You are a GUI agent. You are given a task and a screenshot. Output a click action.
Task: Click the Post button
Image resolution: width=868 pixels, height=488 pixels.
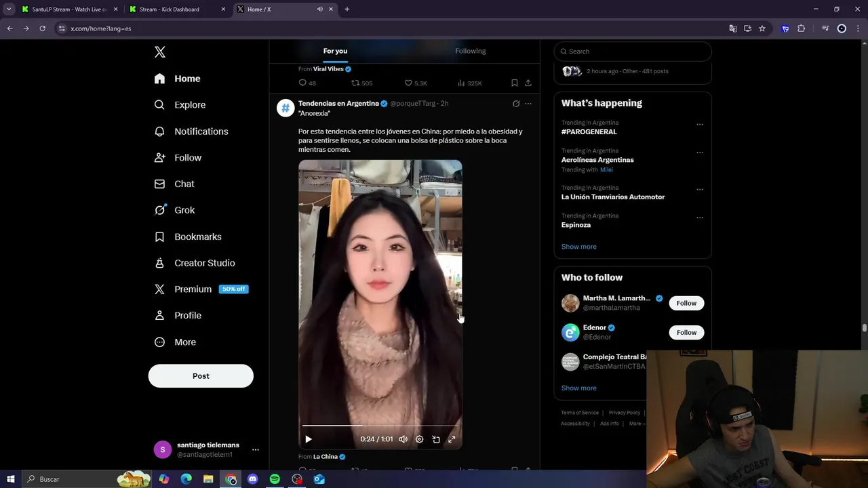coord(201,376)
